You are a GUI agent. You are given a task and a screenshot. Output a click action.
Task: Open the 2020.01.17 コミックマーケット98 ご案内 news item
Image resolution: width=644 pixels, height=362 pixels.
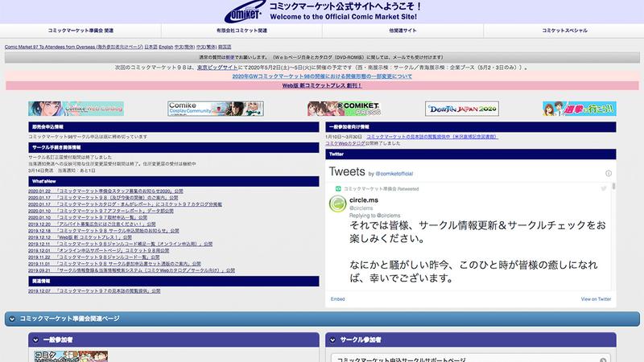[x=103, y=198]
